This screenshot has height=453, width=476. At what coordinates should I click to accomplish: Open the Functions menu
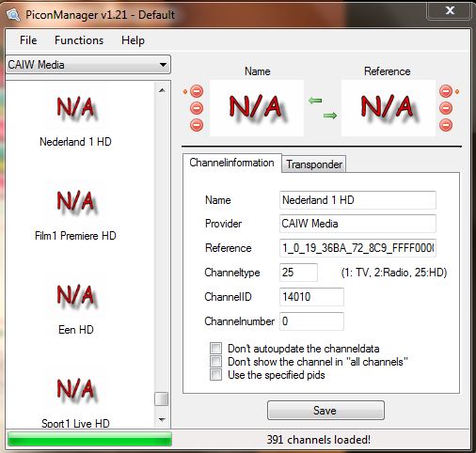click(x=79, y=40)
